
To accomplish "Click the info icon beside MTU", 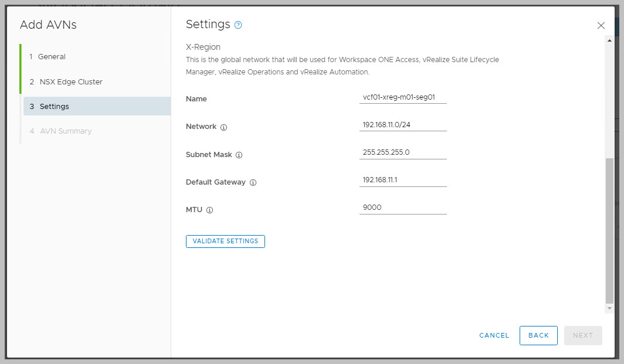I will (209, 210).
